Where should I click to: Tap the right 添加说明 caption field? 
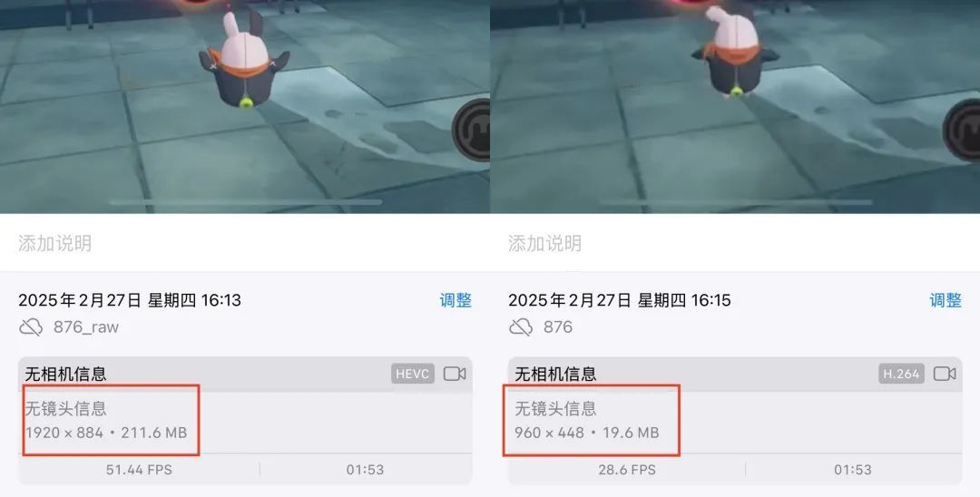(x=735, y=243)
